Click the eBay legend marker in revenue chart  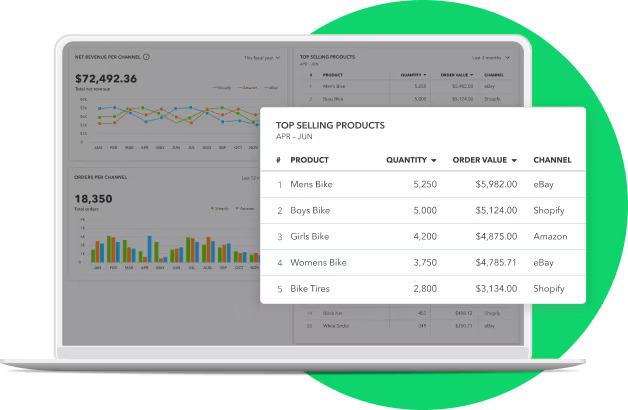265,87
